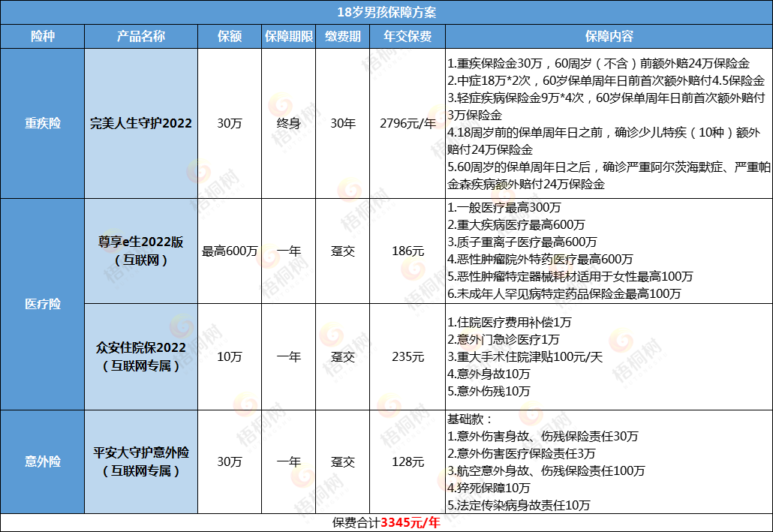This screenshot has height=532, width=773.
Task: Select the '产品名称' column header
Action: coord(141,37)
